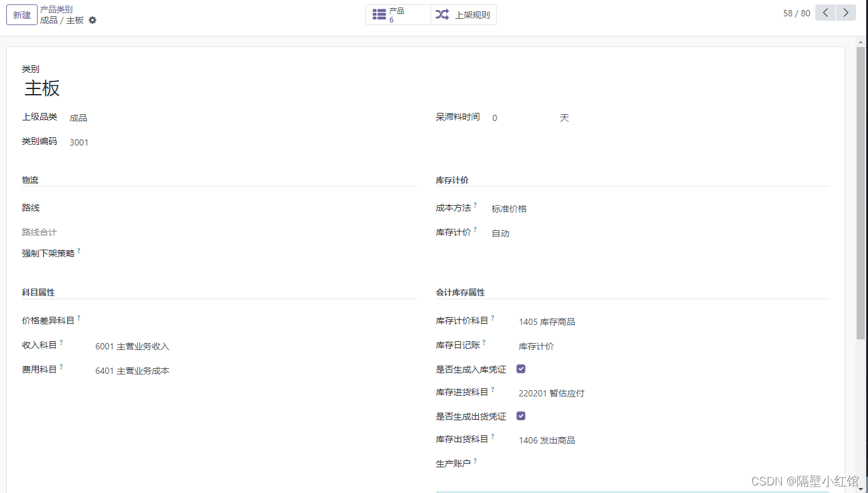Click the help mark next to 库存计价科目
The width and height of the screenshot is (868, 493).
(493, 318)
